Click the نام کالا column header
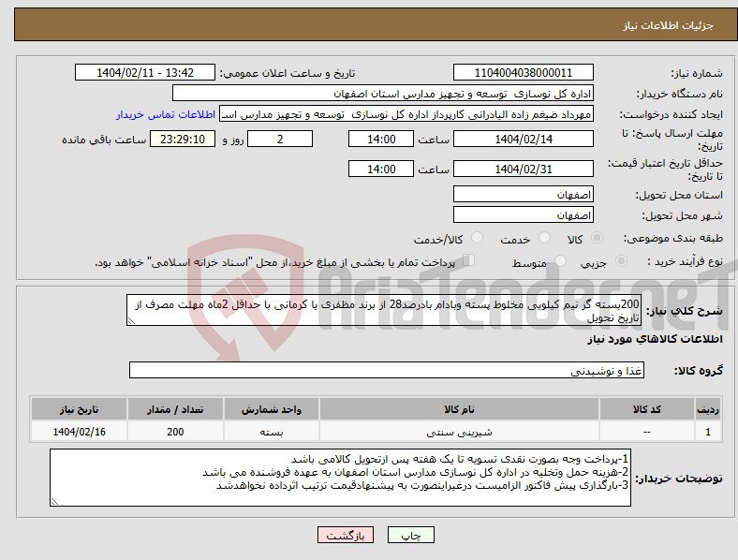Viewport: 738px width, 560px height. (x=459, y=409)
